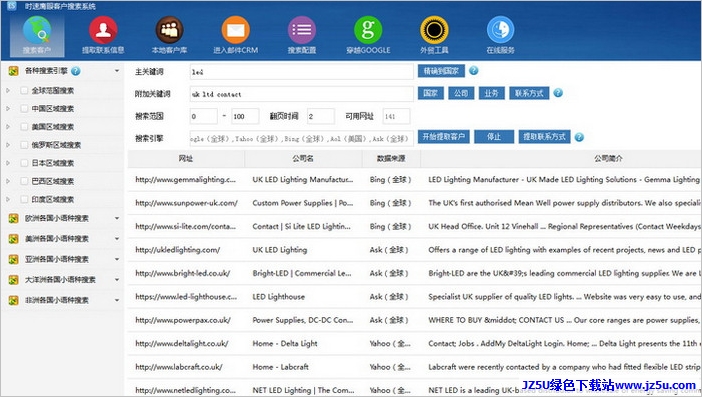Expand 欧洲各国小语种搜索 section arrow

(x=117, y=218)
